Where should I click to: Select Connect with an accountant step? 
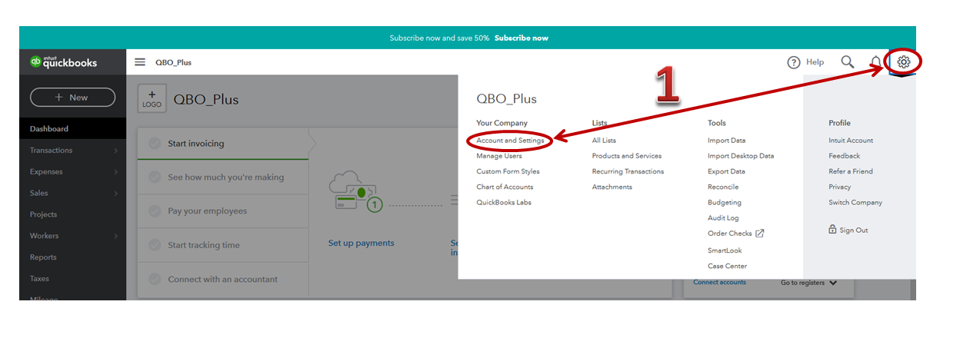click(x=223, y=279)
